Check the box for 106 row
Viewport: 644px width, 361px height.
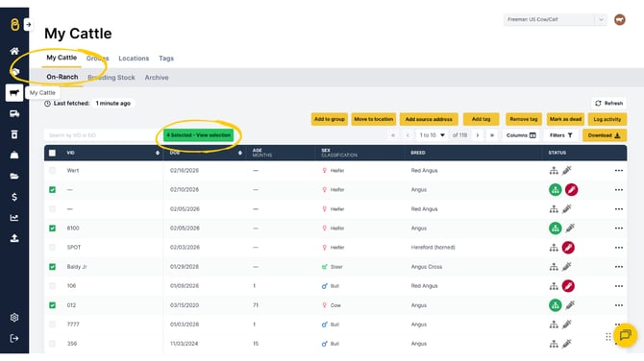click(52, 286)
